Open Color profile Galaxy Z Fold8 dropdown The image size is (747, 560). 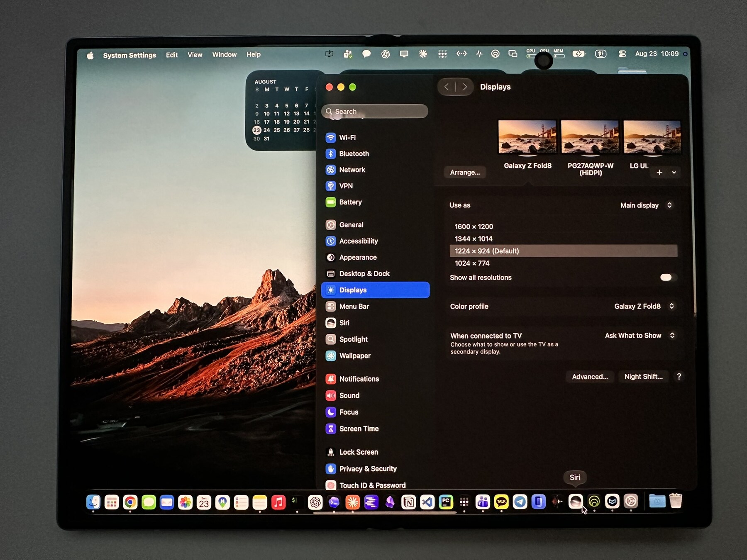[644, 307]
